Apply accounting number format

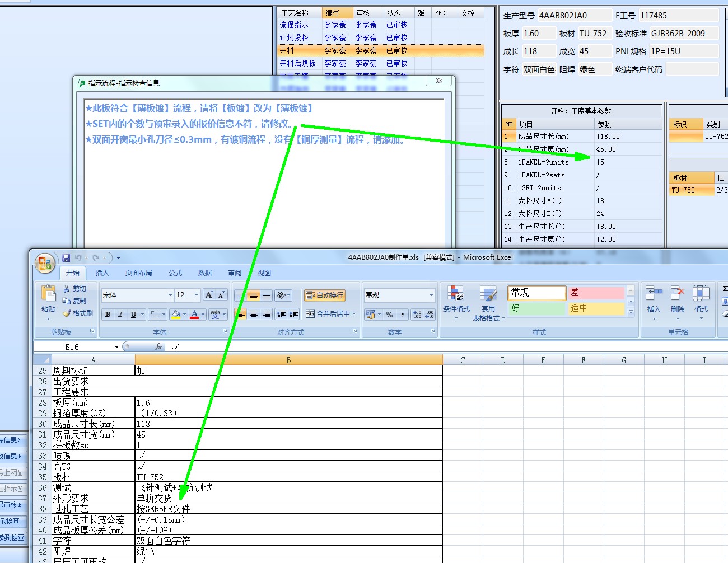click(370, 315)
